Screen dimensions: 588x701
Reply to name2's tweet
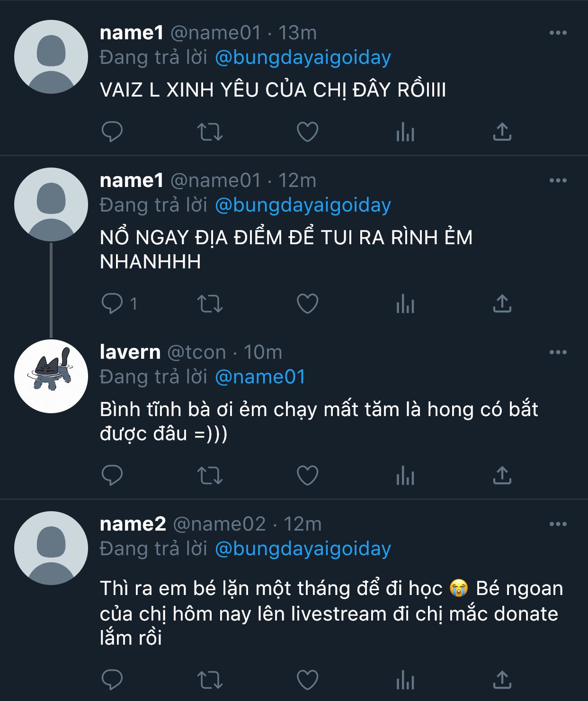pos(112,680)
